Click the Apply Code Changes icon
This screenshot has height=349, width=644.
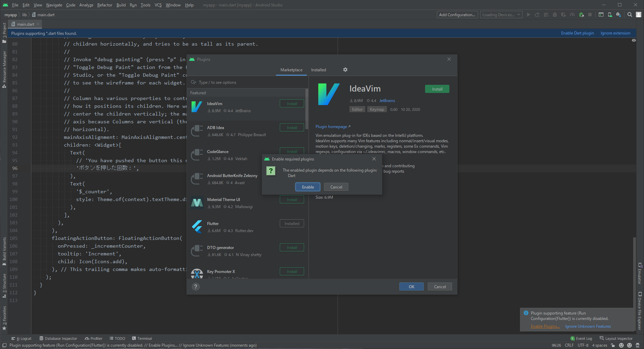coord(546,15)
